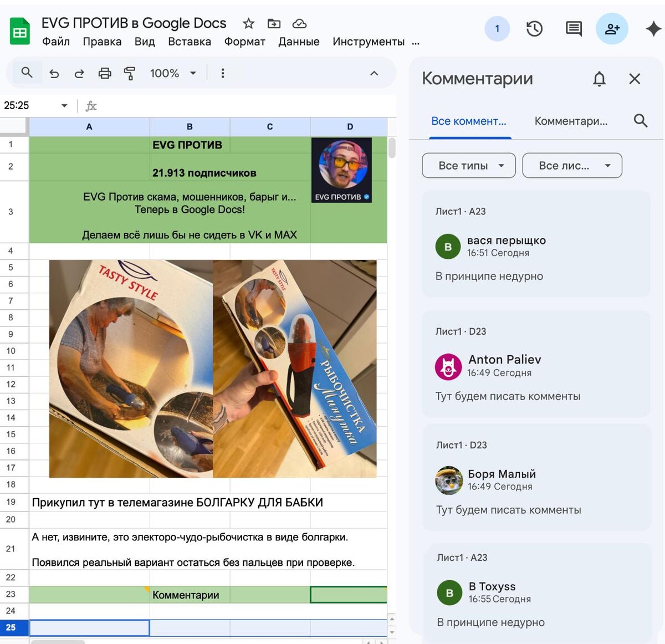The width and height of the screenshot is (665, 644).
Task: Show hidden menus via the ellipsis
Action: pos(416,43)
